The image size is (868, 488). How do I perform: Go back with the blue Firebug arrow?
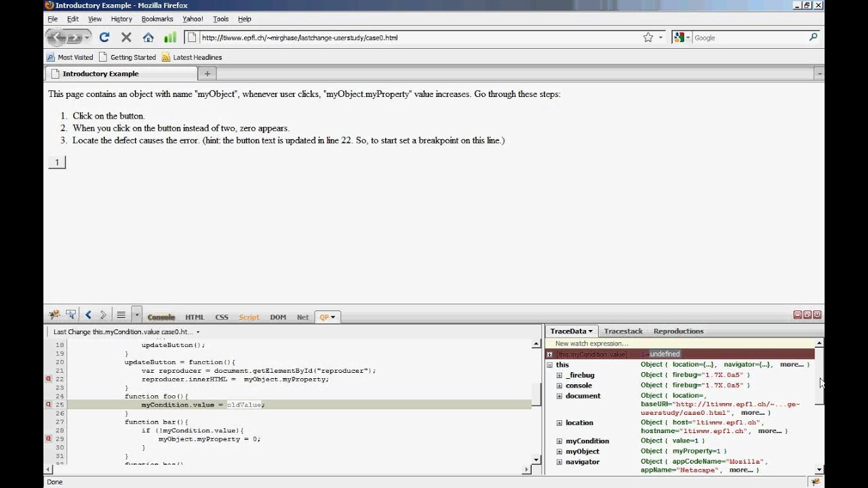click(x=88, y=314)
